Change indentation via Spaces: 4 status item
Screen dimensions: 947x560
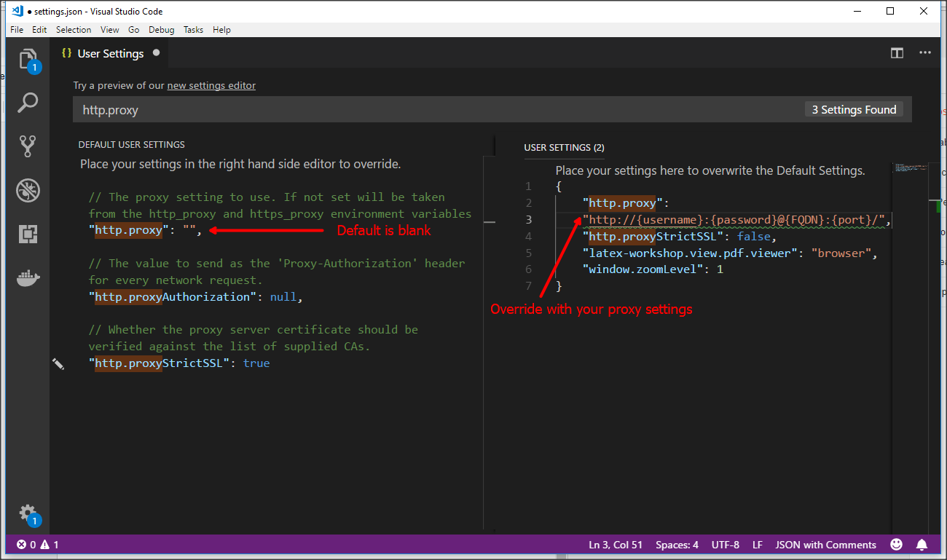point(677,545)
